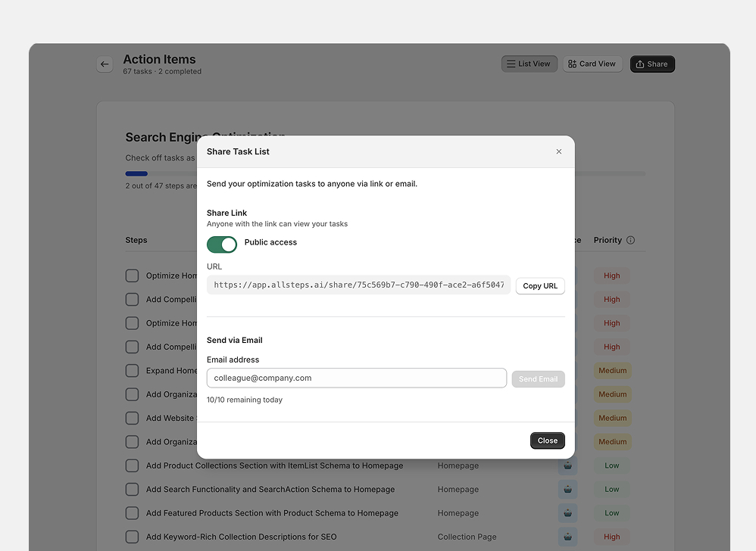This screenshot has height=551, width=756.
Task: Disable the Public access toggle
Action: pos(222,244)
